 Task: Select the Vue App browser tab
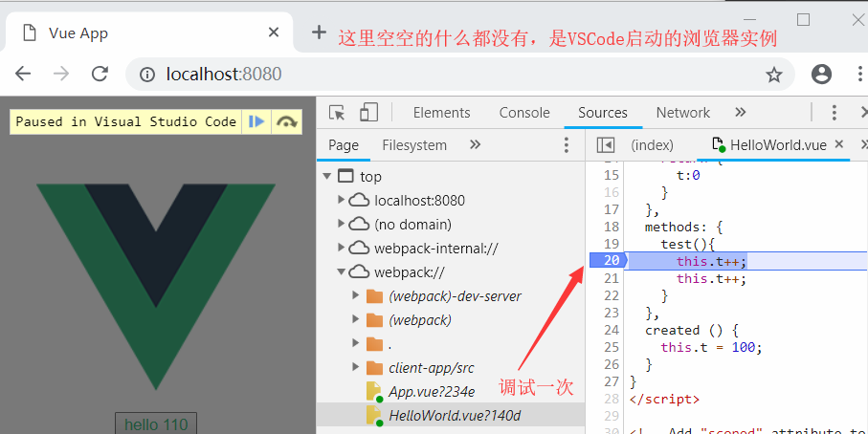(148, 33)
